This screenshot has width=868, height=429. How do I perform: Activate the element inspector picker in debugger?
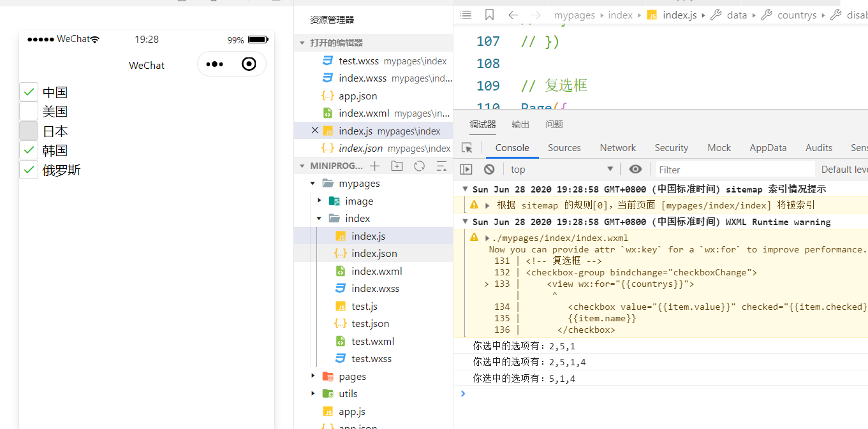tap(467, 148)
